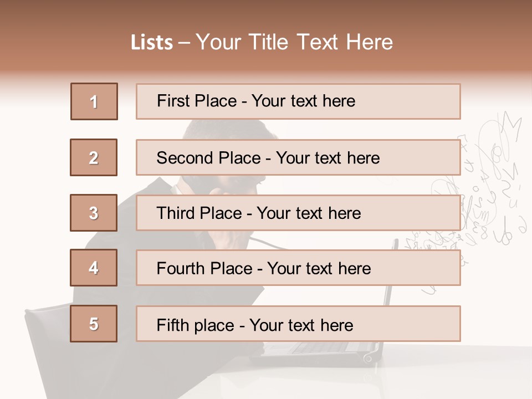The image size is (532, 399).
Task: Click the number 3 square
Action: pos(94,213)
